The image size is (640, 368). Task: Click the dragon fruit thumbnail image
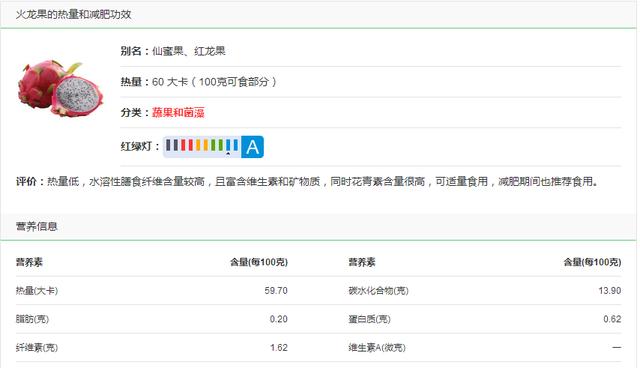(61, 89)
